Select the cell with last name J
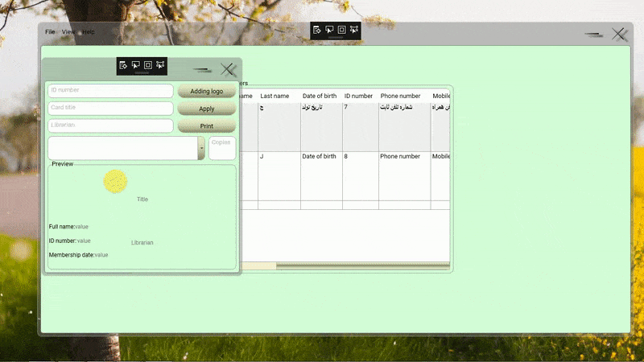This screenshot has width=644, height=362. coord(279,176)
